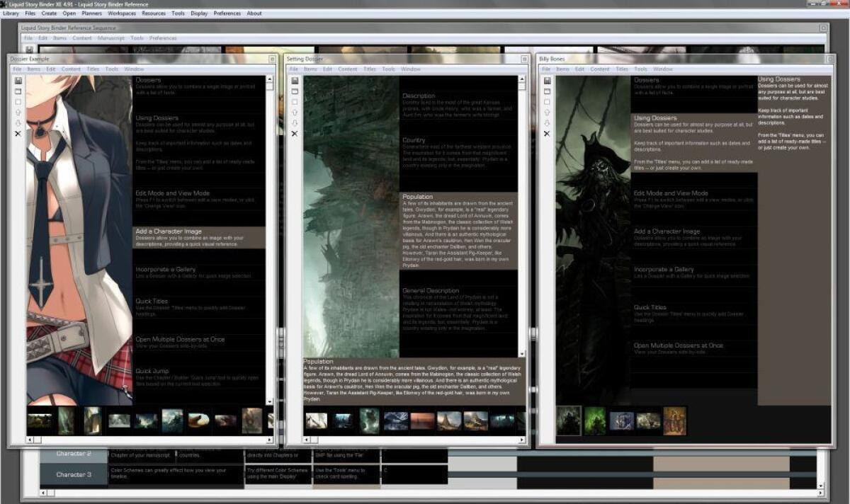Click the up arrow icon in Billy Bones sidebar
Screen dimensions: 850x504
point(548,112)
